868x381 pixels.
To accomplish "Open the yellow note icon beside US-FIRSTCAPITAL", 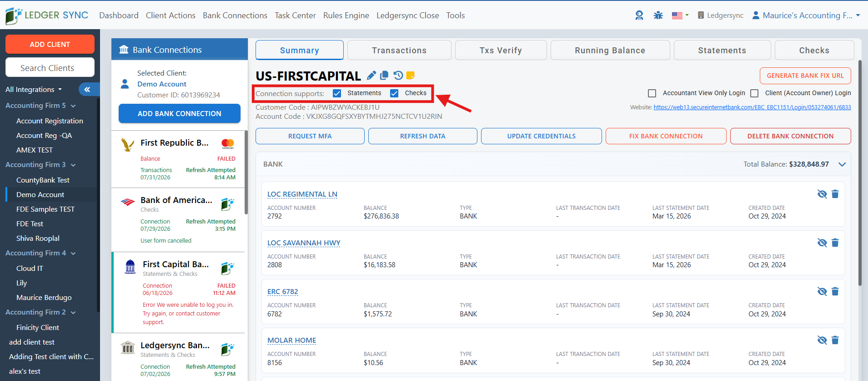I will click(410, 76).
